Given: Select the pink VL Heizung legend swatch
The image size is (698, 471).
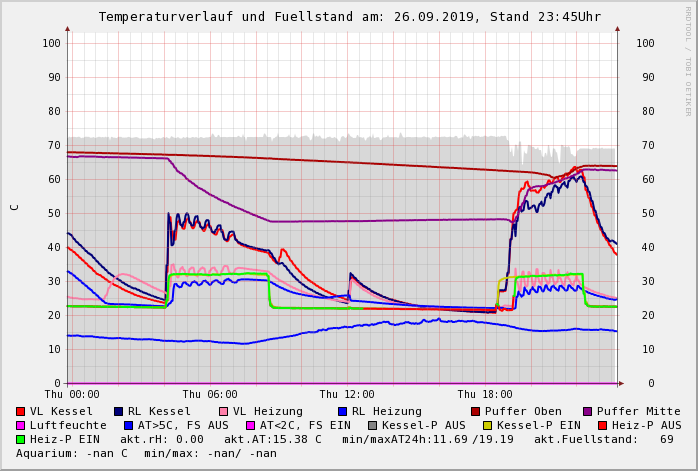Looking at the screenshot, I should (224, 411).
